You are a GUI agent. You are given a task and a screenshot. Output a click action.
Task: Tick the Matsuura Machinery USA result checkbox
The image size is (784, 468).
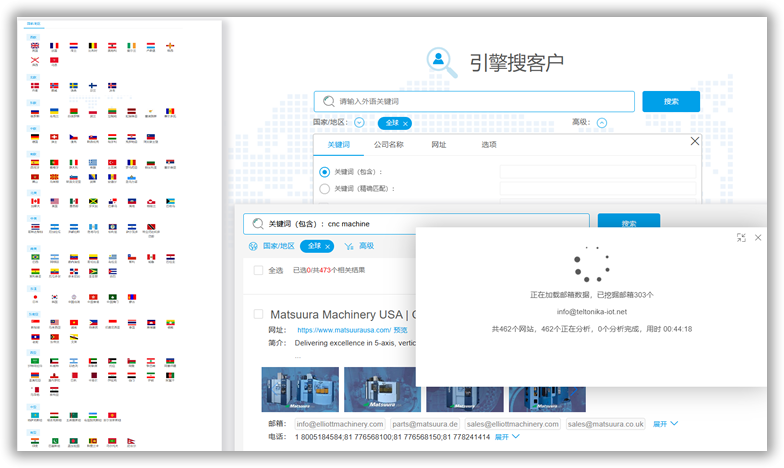click(258, 314)
